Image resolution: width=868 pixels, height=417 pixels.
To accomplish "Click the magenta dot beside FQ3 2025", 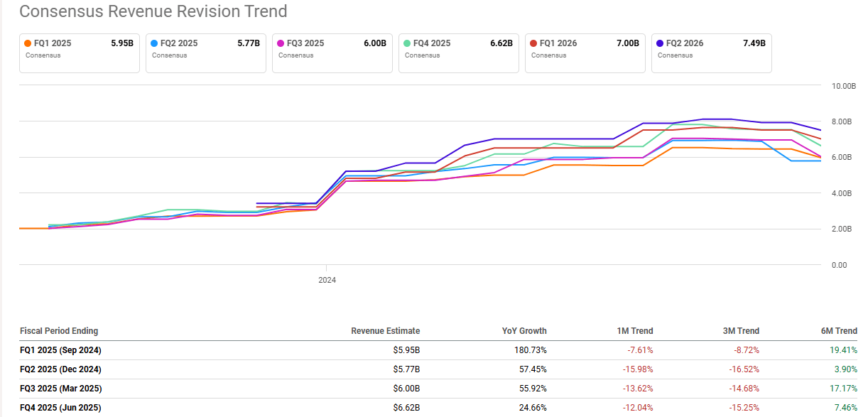I will (x=281, y=43).
